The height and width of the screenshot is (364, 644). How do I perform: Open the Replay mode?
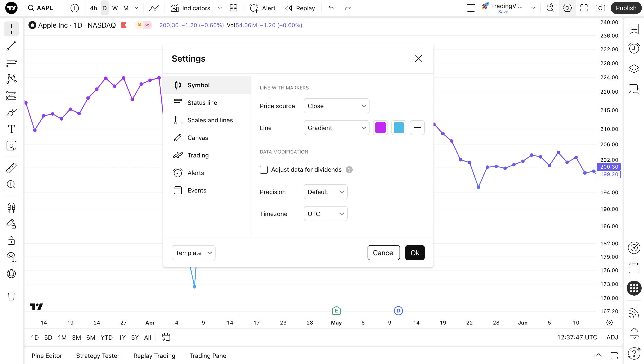pos(300,8)
